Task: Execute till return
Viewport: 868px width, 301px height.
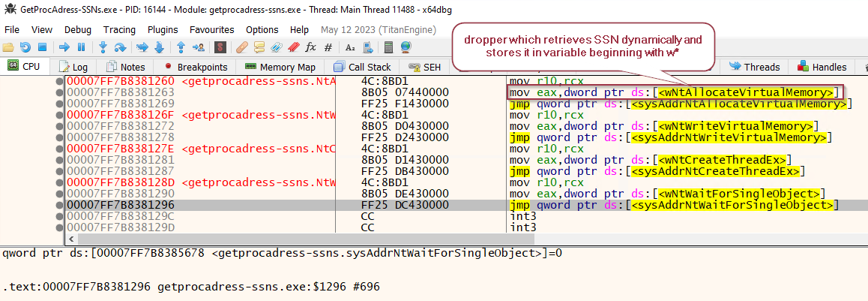Action: pos(181,48)
